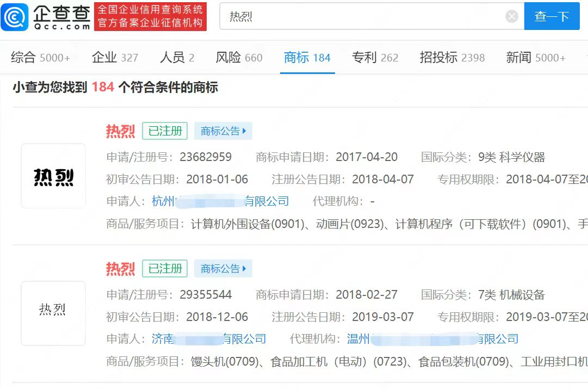The height and width of the screenshot is (389, 588).
Task: Click the search input containing 热烈
Action: click(364, 16)
